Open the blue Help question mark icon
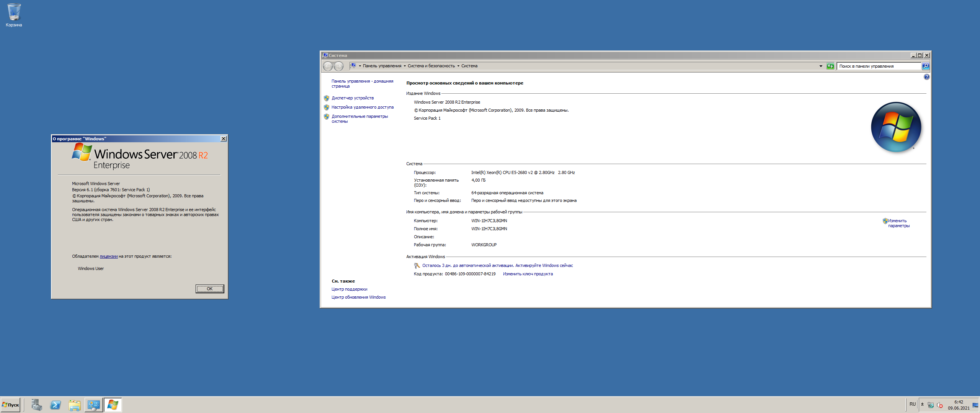This screenshot has width=980, height=413. coord(926,77)
